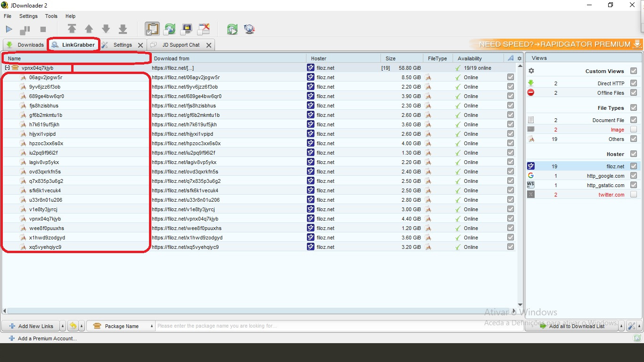Click the http_gstatic.com WS icon
The height and width of the screenshot is (362, 644).
(x=531, y=185)
